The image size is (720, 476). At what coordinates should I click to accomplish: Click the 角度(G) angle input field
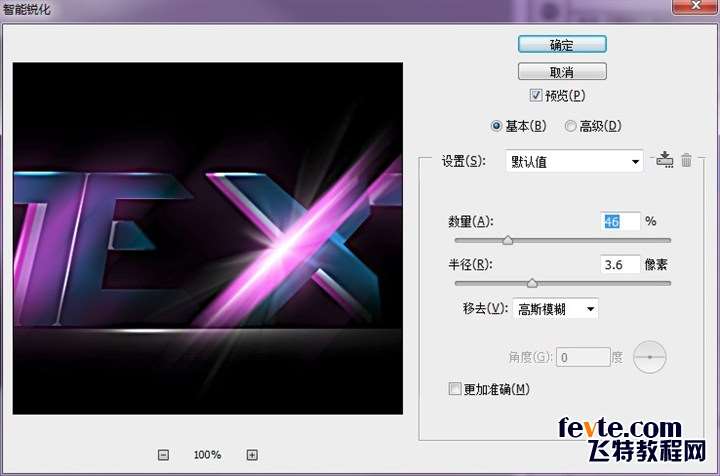pyautogui.click(x=583, y=357)
